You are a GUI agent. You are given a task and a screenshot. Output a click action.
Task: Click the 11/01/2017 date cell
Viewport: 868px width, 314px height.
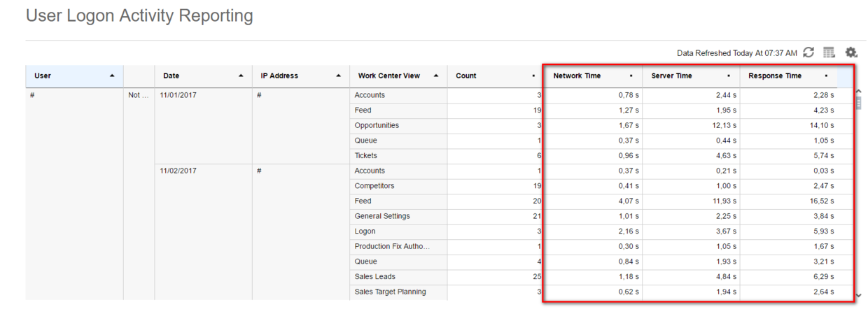pyautogui.click(x=178, y=95)
